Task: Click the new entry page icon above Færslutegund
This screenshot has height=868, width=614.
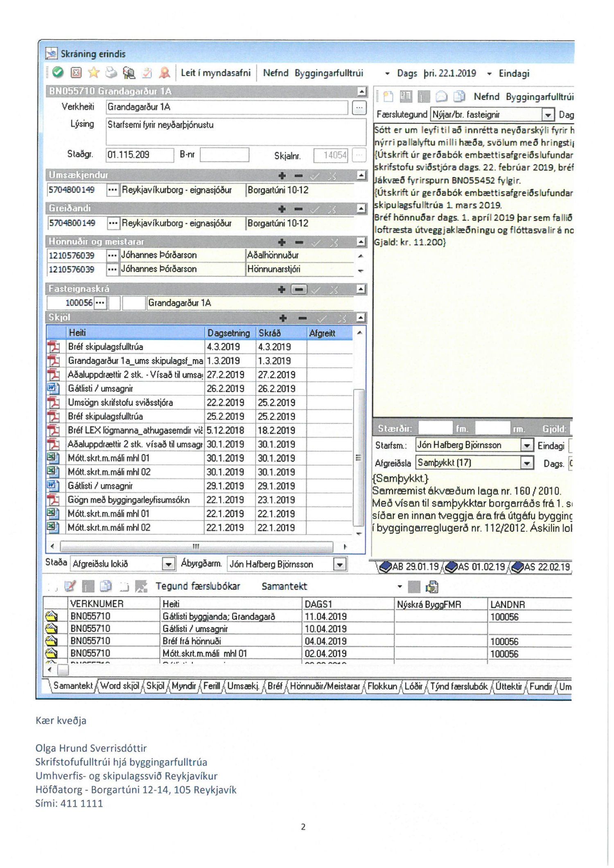Action: 388,97
